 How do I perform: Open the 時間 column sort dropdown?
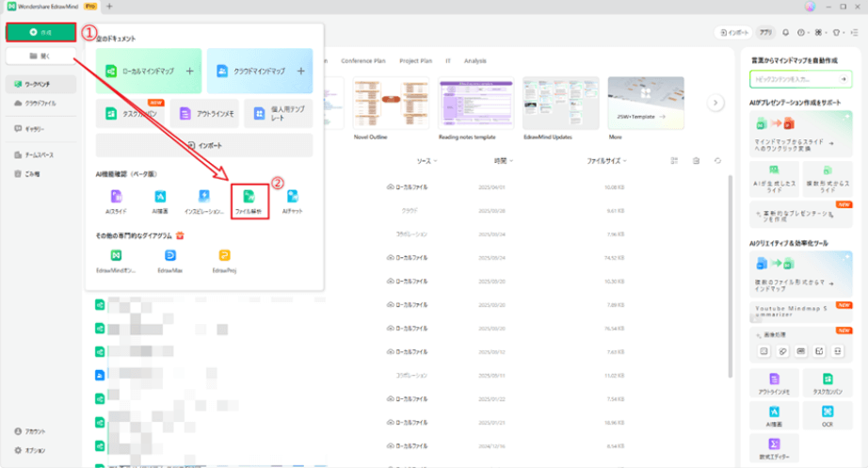pos(504,161)
